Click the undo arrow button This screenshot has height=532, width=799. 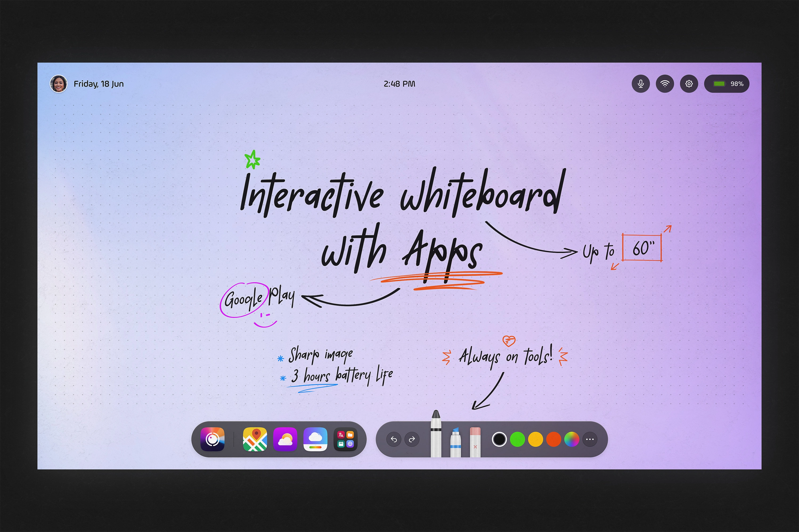[x=394, y=439]
